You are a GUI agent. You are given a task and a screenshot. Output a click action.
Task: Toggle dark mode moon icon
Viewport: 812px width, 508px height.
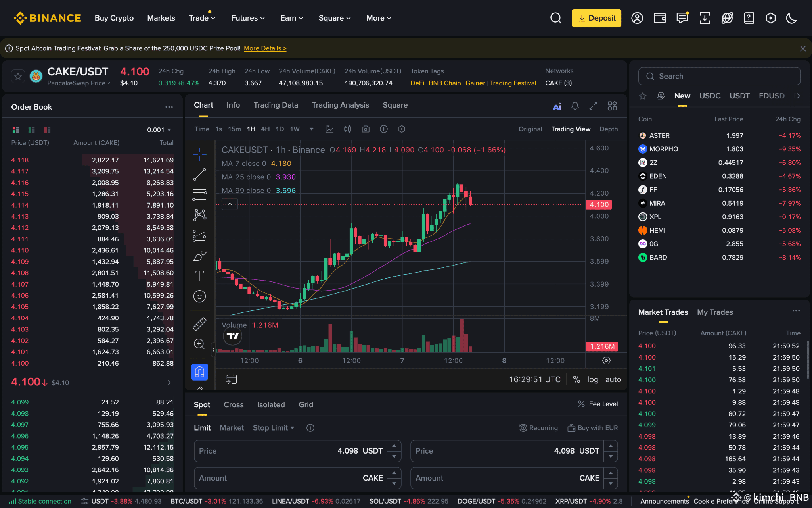point(791,18)
